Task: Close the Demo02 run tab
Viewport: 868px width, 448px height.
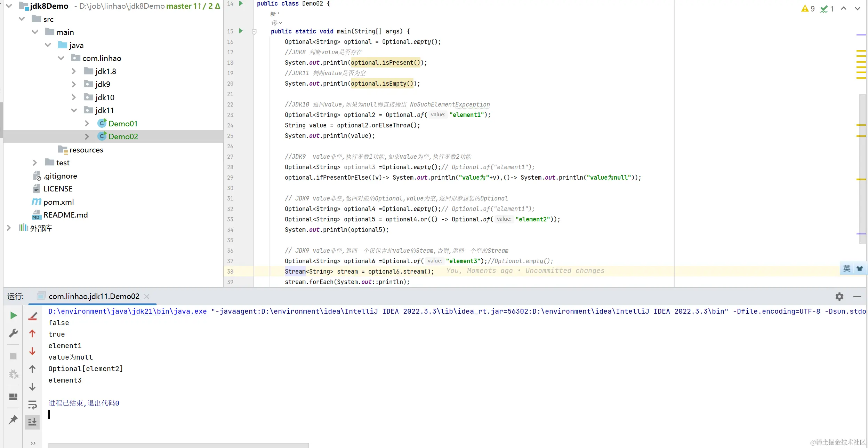Action: coord(147,296)
